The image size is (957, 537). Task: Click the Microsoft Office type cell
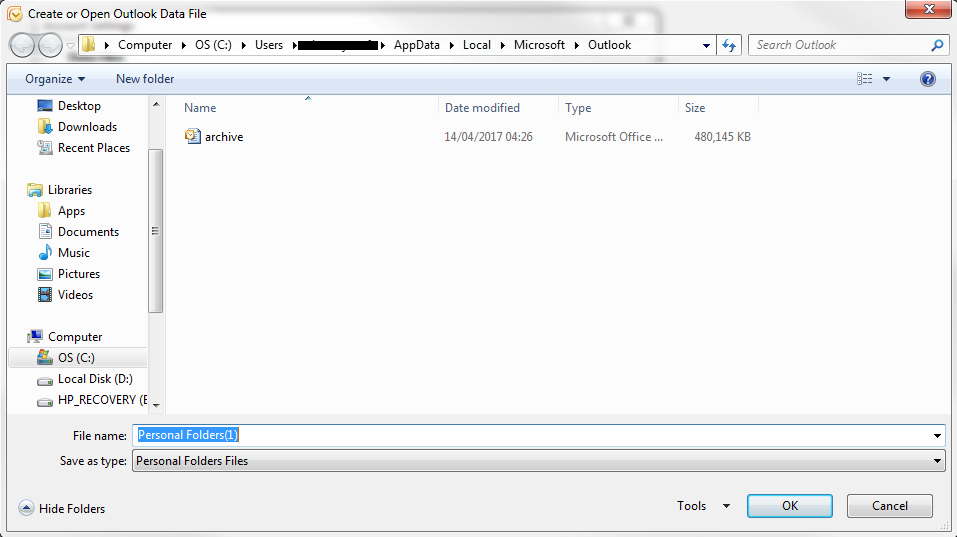(x=614, y=137)
